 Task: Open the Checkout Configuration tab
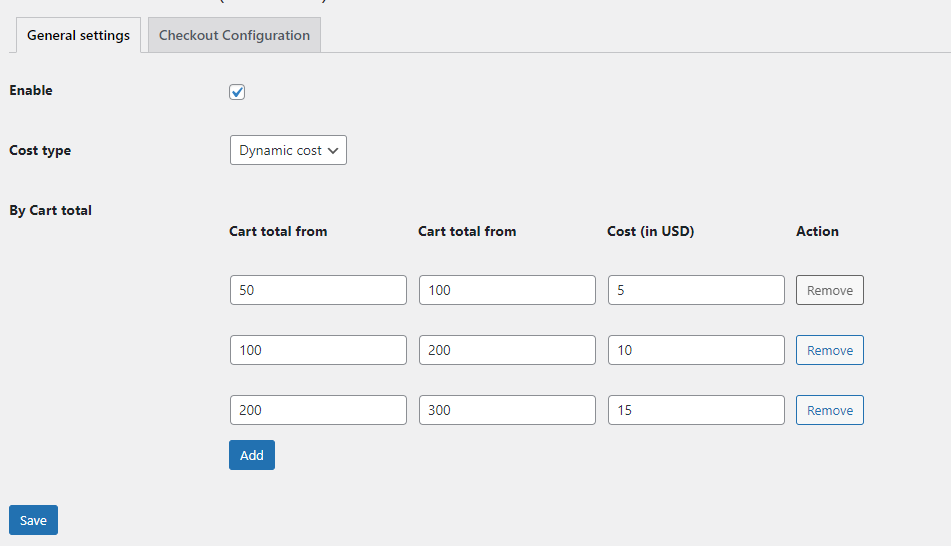tap(234, 35)
